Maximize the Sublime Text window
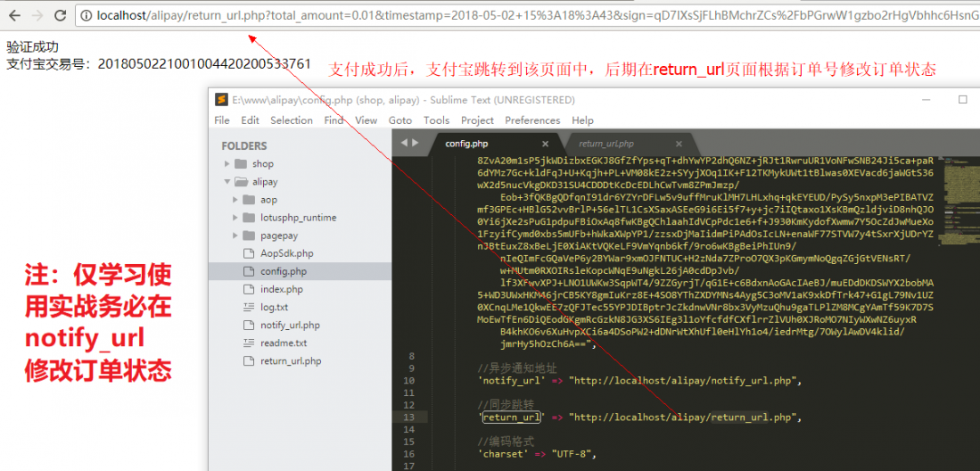980x471 pixels. pos(962,99)
